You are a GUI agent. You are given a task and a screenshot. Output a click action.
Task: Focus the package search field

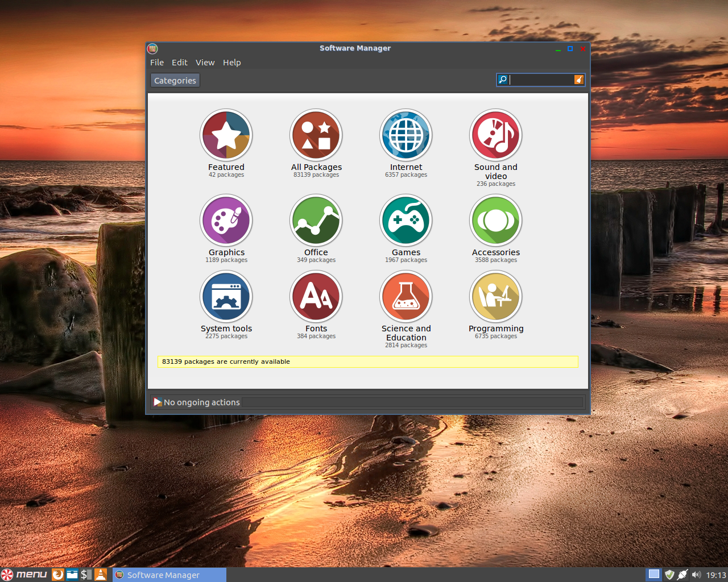pos(541,80)
